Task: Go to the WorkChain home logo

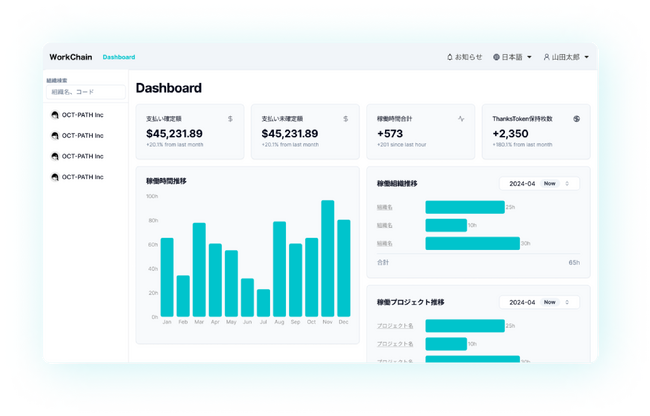Action: pyautogui.click(x=71, y=57)
